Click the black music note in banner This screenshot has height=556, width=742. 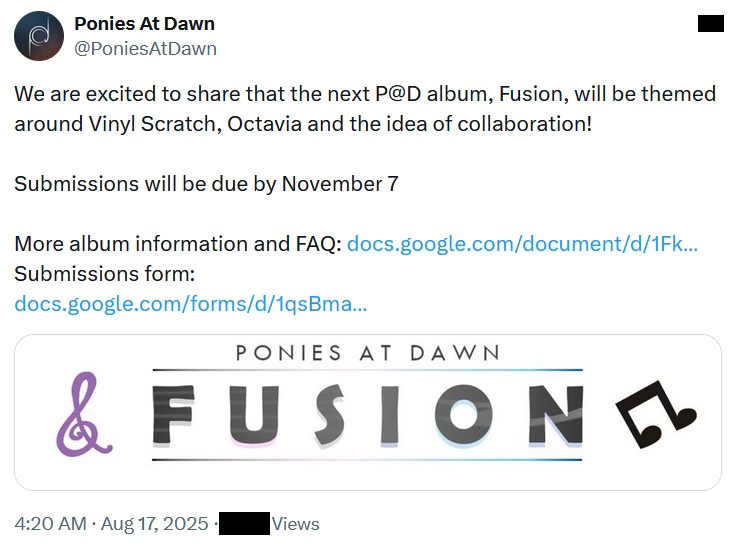[x=654, y=413]
